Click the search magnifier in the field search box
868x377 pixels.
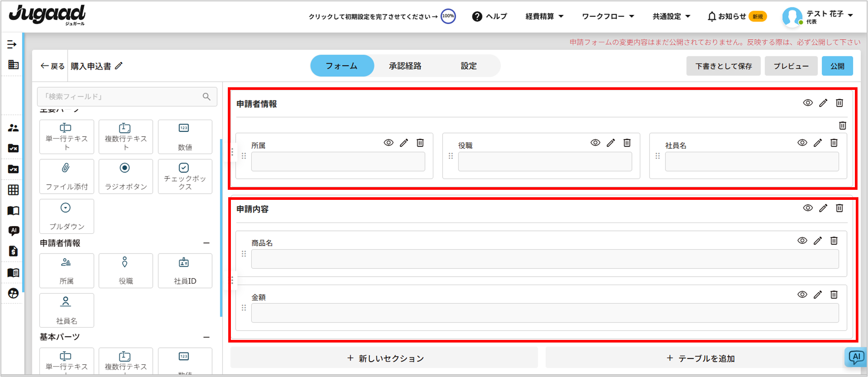point(206,96)
